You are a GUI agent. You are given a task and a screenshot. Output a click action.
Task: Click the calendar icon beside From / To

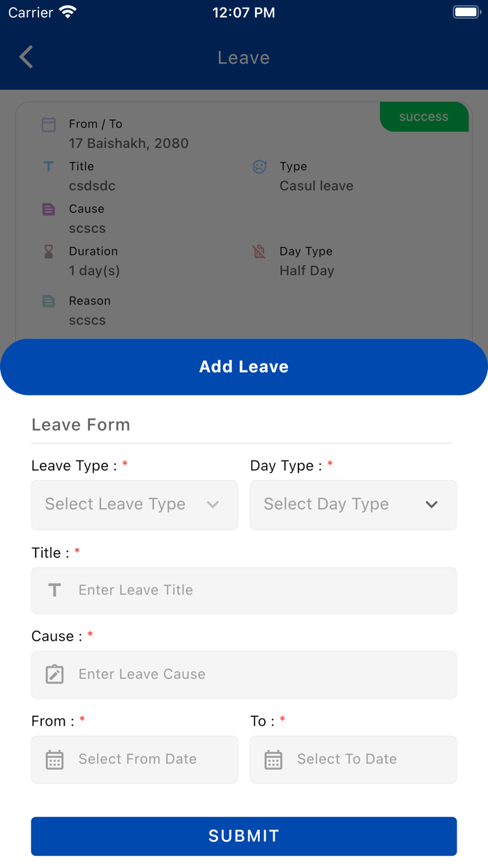[x=49, y=125]
